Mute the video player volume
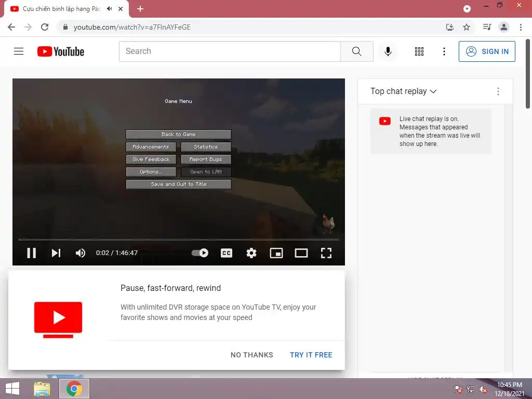This screenshot has width=532, height=399. [81, 253]
